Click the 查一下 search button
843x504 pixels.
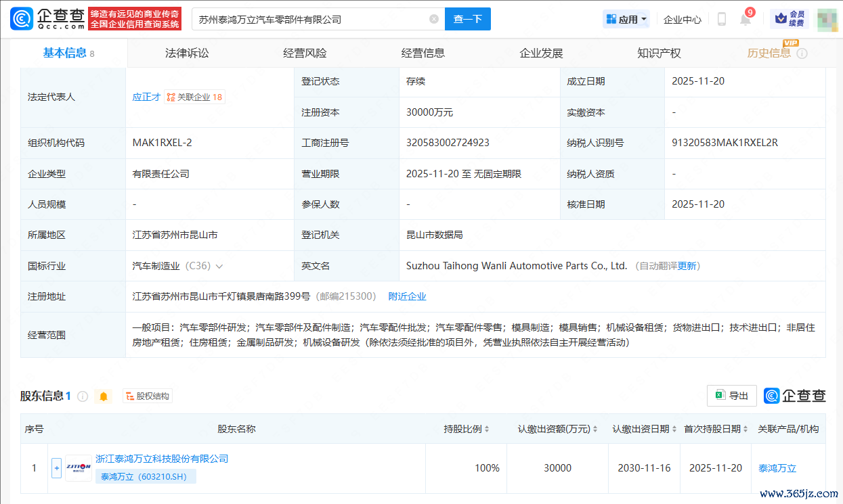467,19
